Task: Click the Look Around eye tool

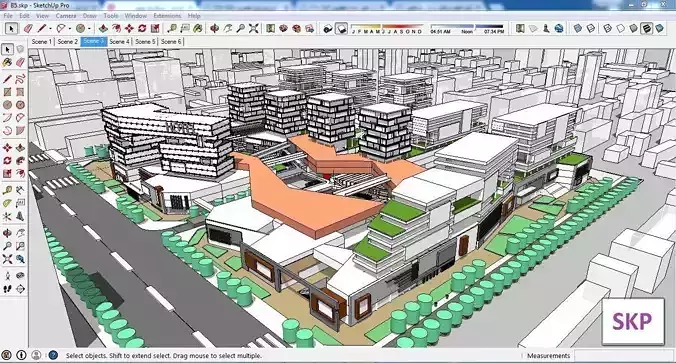Action: (20, 275)
